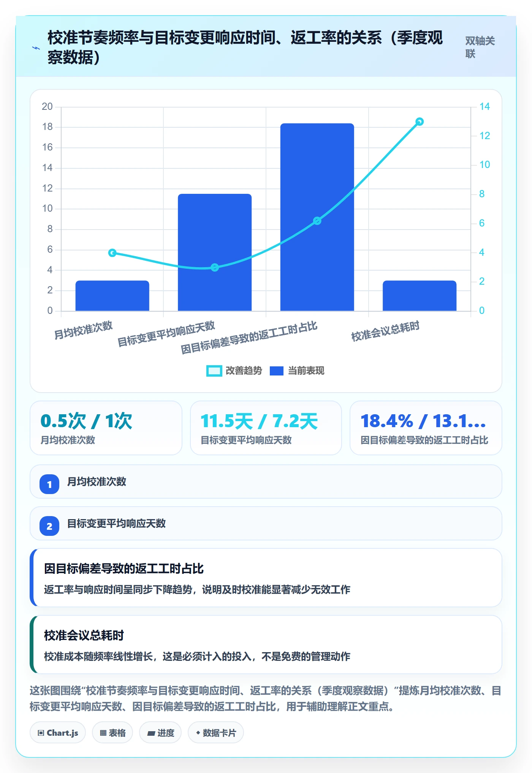
Task: Open the 11.5天 / 7.2天 stat card
Action: pos(266,428)
